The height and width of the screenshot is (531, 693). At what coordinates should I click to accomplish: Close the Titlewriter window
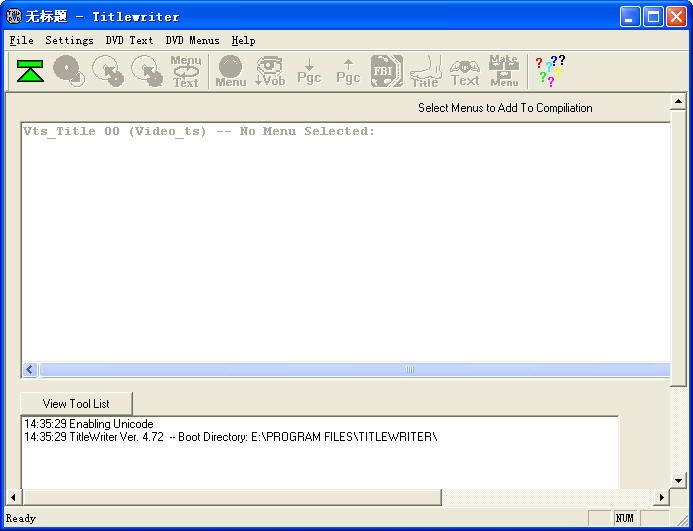(676, 17)
